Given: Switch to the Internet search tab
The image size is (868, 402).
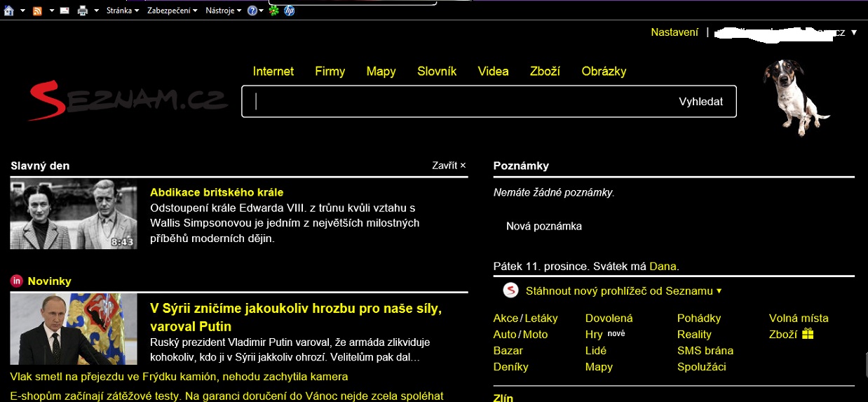Looking at the screenshot, I should click(x=273, y=71).
